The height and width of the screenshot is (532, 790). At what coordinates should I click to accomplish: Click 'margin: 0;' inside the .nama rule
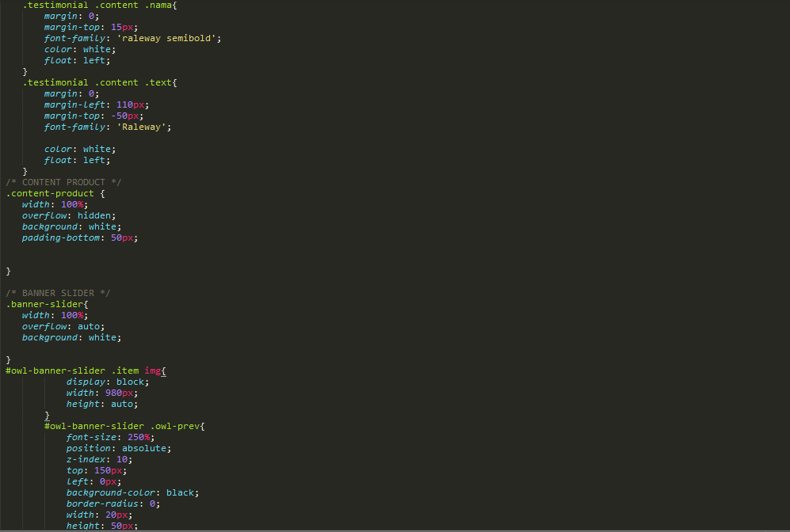click(x=71, y=16)
